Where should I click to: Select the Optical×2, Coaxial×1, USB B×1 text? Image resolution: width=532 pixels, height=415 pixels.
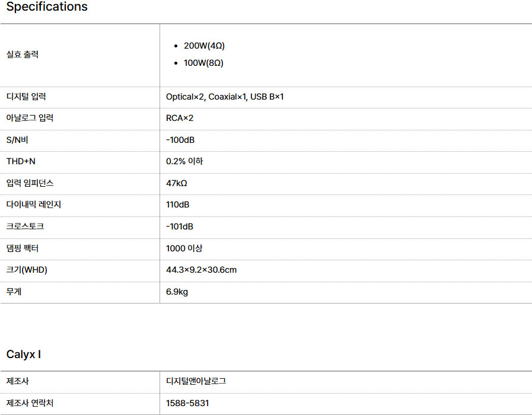pyautogui.click(x=225, y=97)
